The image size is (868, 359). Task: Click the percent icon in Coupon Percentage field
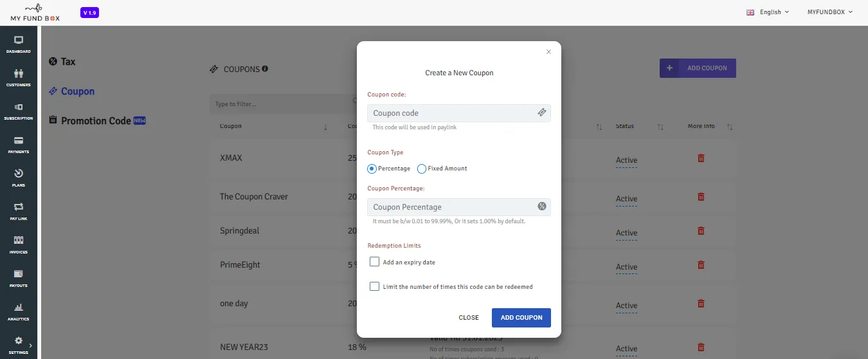[542, 207]
